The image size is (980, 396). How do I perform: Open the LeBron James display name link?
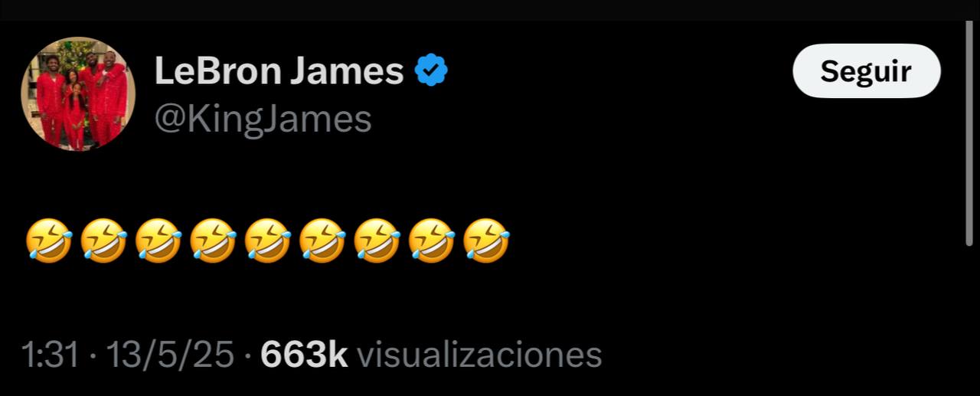279,72
